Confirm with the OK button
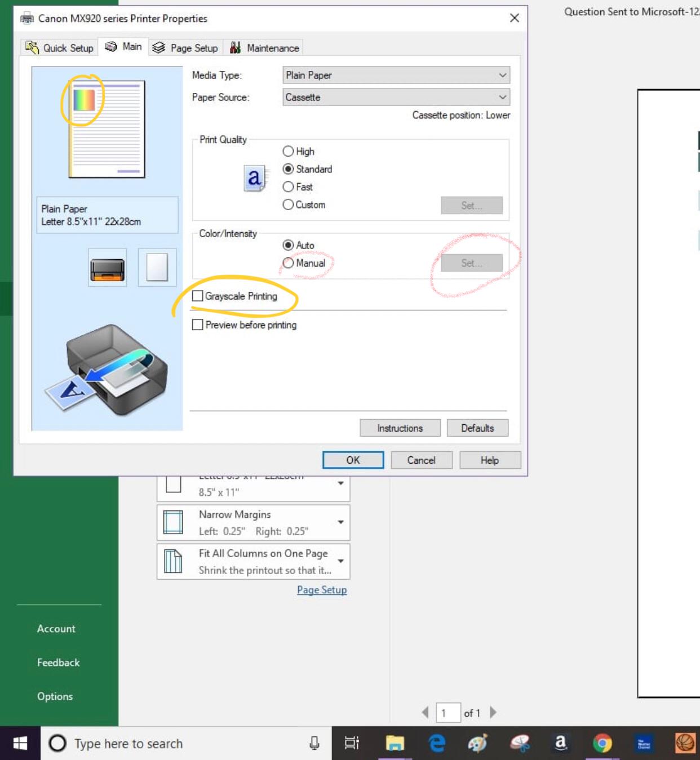 coord(353,460)
